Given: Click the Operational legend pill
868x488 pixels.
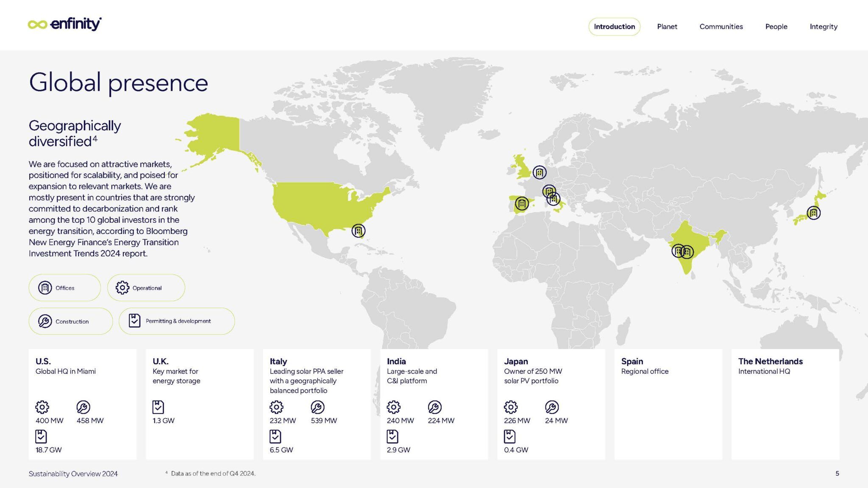Looking at the screenshot, I should tap(146, 288).
